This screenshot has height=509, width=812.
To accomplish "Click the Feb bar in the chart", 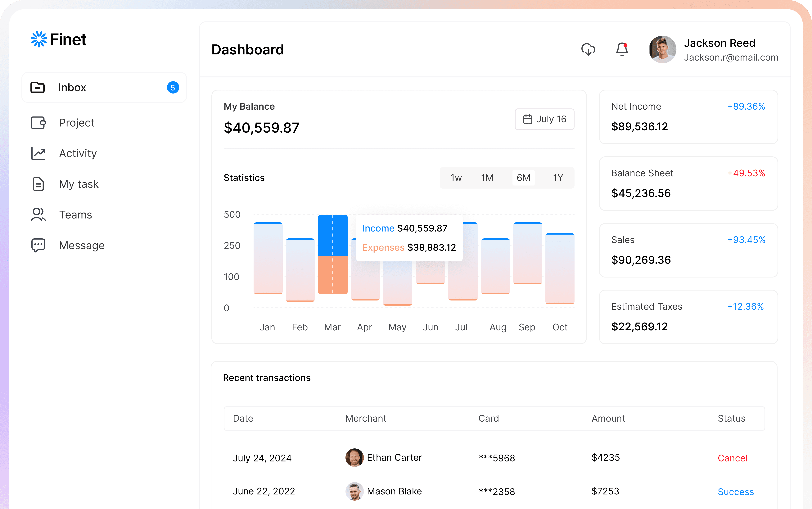I will 300,270.
